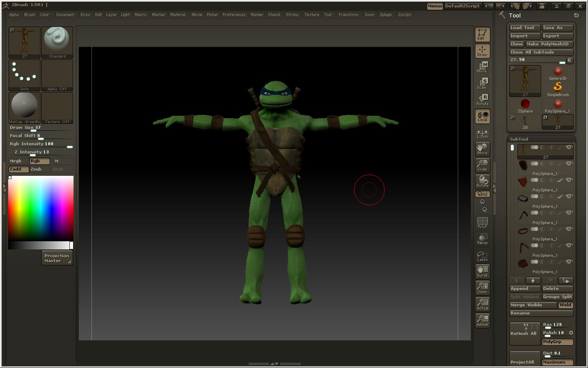
Task: Open the Texture Off picker
Action: pos(57,108)
